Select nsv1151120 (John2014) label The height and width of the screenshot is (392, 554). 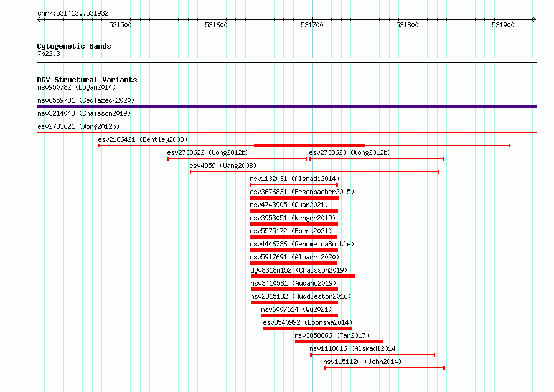coord(362,362)
